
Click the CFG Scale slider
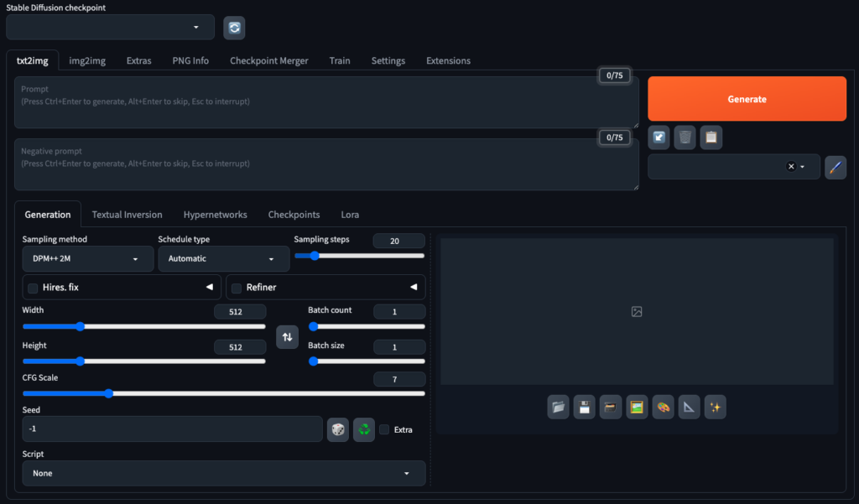(223, 392)
